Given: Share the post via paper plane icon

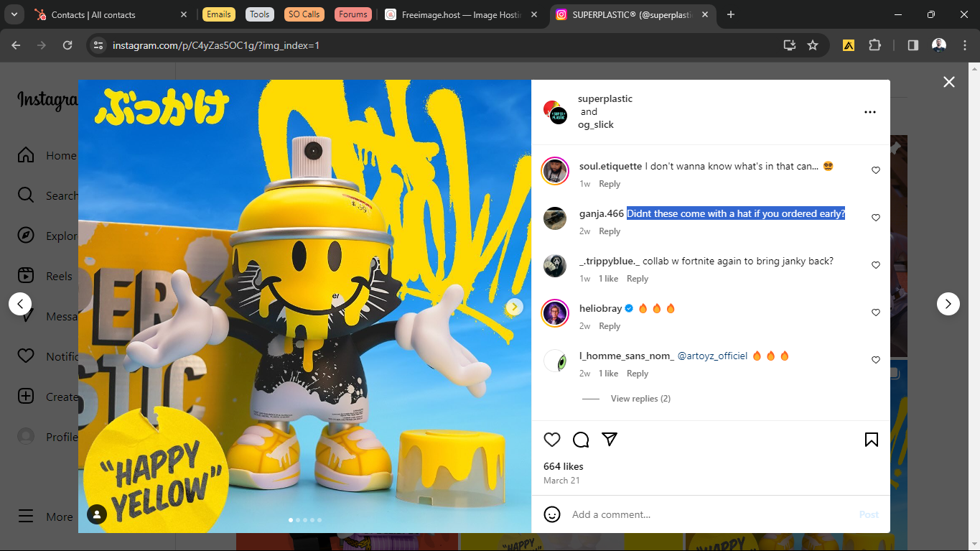Looking at the screenshot, I should pos(610,440).
